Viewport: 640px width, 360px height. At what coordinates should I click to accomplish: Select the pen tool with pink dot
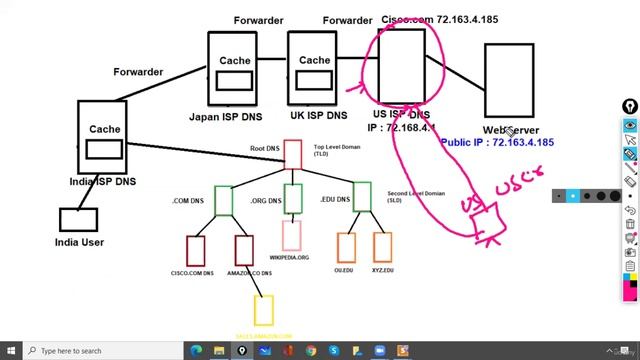click(x=630, y=168)
